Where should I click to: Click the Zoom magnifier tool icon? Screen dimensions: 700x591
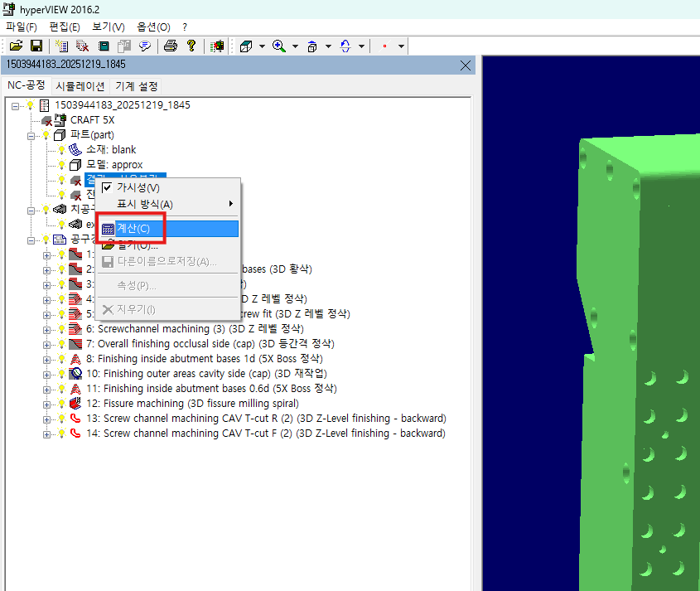point(279,46)
